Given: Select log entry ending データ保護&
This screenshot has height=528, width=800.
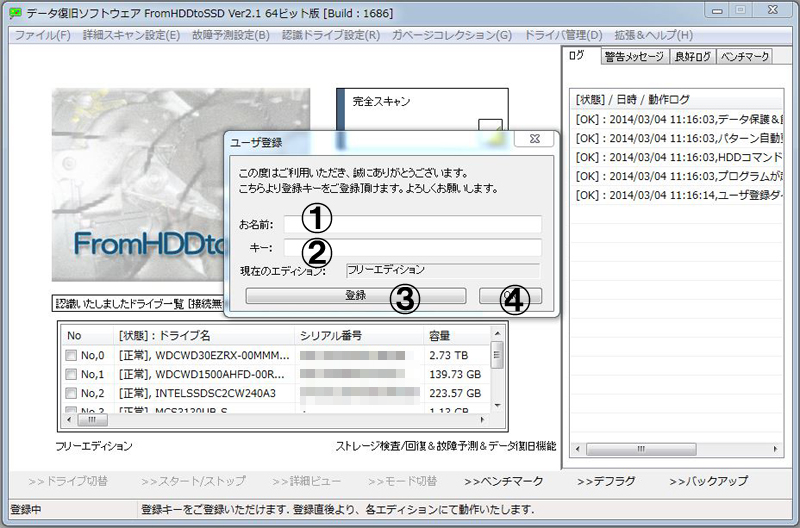Looking at the screenshot, I should pyautogui.click(x=678, y=119).
